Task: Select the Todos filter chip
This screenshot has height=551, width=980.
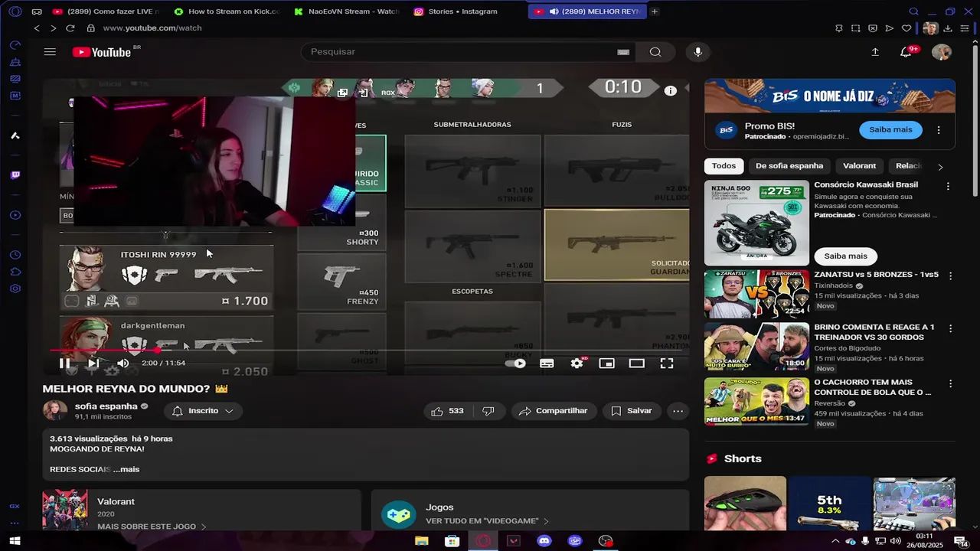Action: [724, 166]
